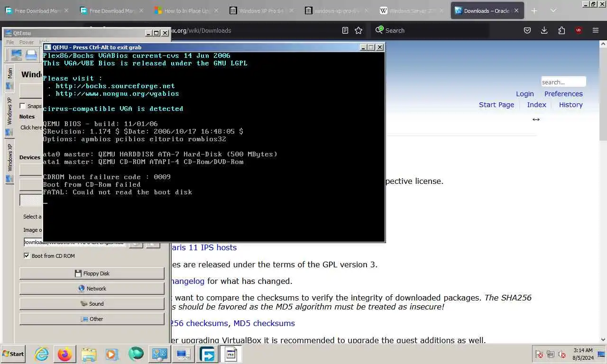The height and width of the screenshot is (364, 607).
Task: Open the Sound device section
Action: coord(92,304)
